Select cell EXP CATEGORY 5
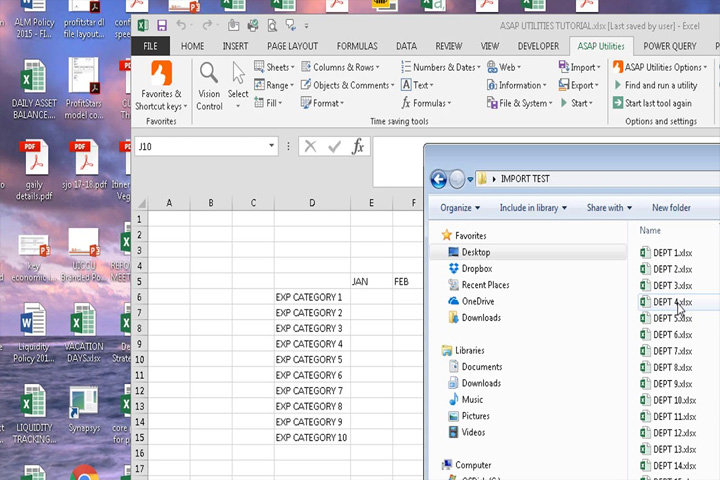 (x=312, y=359)
